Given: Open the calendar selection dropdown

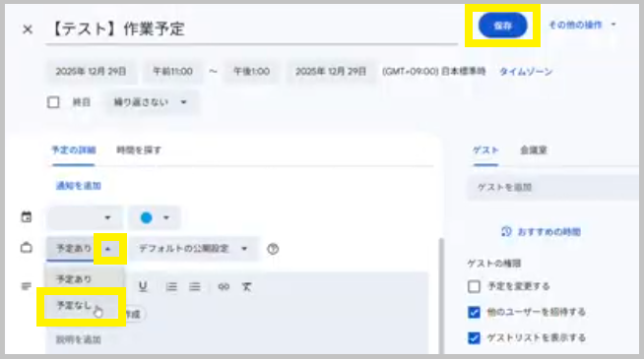Looking at the screenshot, I should (x=85, y=218).
